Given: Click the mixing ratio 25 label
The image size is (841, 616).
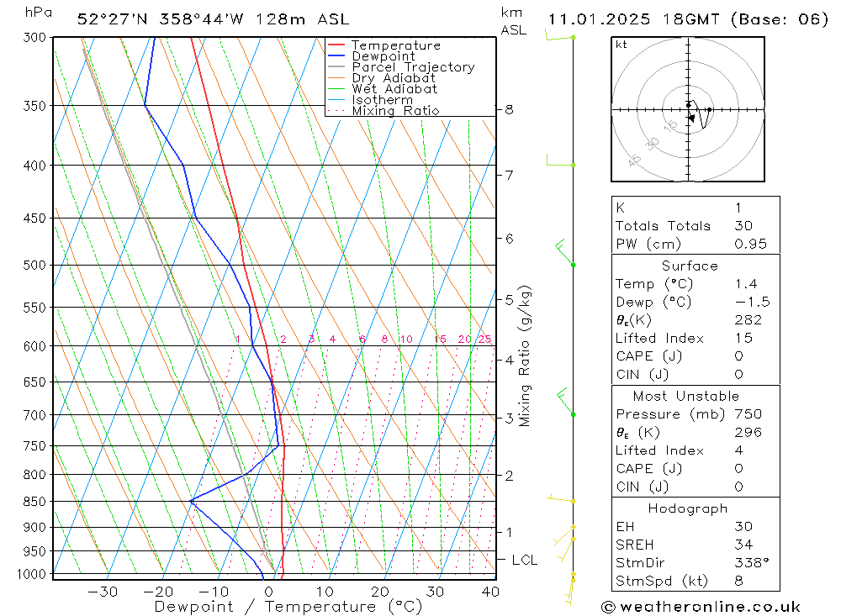Looking at the screenshot, I should [485, 339].
